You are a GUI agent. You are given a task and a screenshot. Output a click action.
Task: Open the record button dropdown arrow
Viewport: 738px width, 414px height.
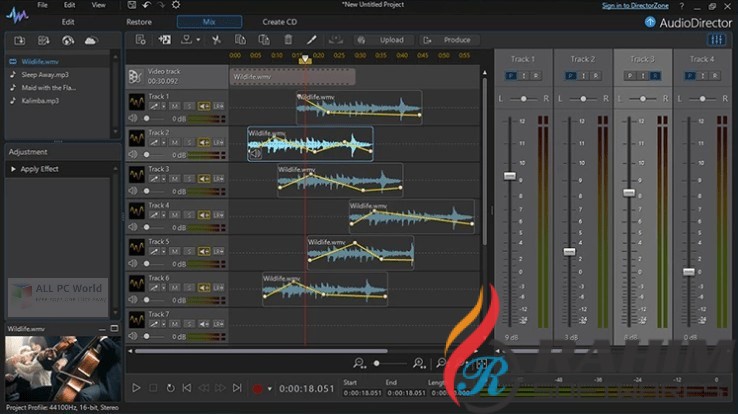click(269, 388)
